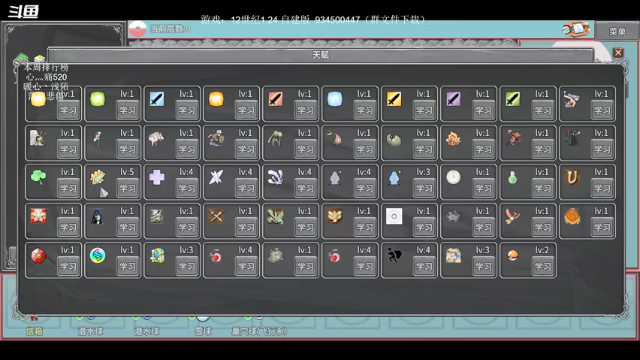The width and height of the screenshot is (640, 360).
Task: Select the Poké Ball talent icon at lv:2
Action: click(513, 256)
